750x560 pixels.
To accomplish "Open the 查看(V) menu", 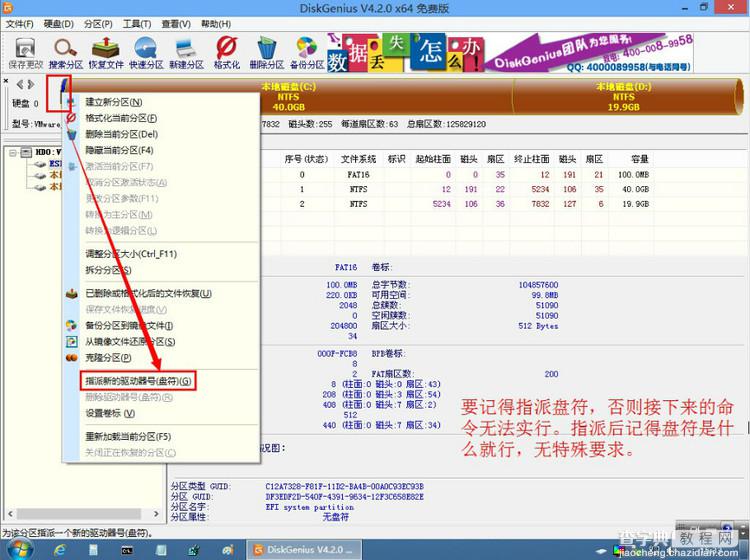I will [176, 24].
